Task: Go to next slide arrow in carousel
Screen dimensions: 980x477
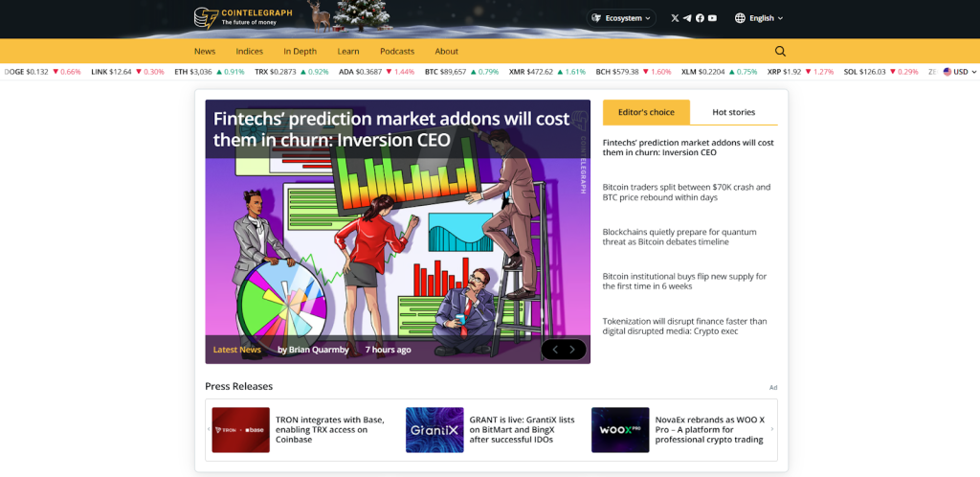Action: tap(572, 350)
